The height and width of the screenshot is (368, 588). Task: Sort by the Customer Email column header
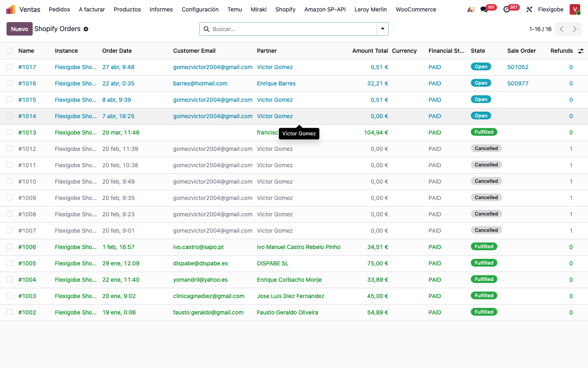pyautogui.click(x=194, y=51)
